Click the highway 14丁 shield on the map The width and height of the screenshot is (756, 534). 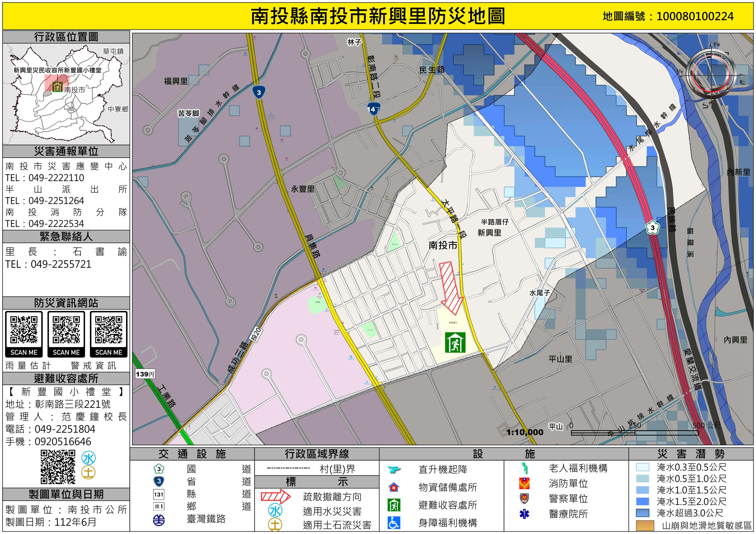pos(374,109)
